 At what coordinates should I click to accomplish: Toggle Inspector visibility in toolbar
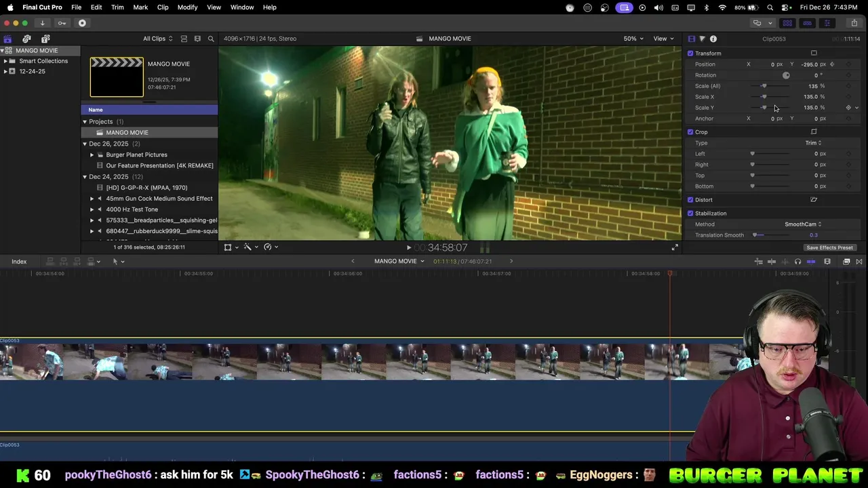tap(827, 23)
